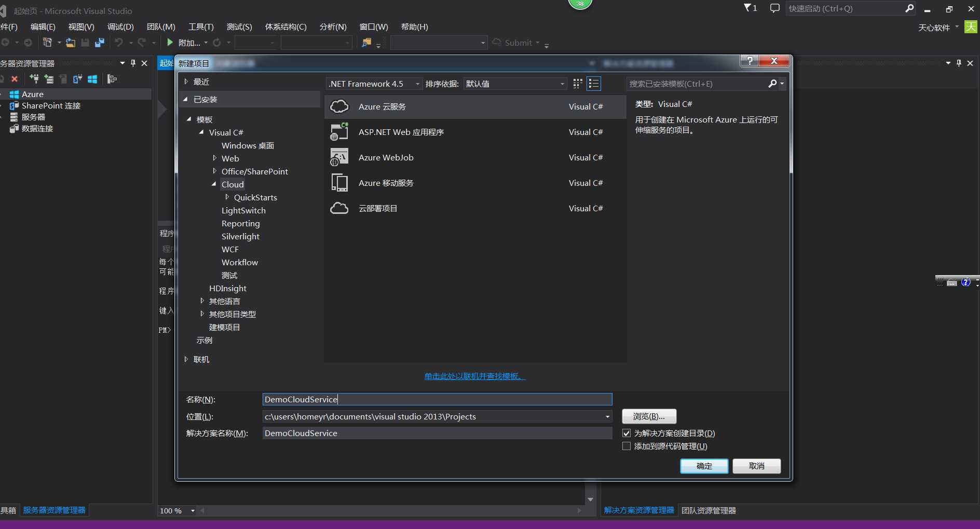Click the Save All toolbar icon
Viewport: 980px width, 529px height.
[100, 43]
